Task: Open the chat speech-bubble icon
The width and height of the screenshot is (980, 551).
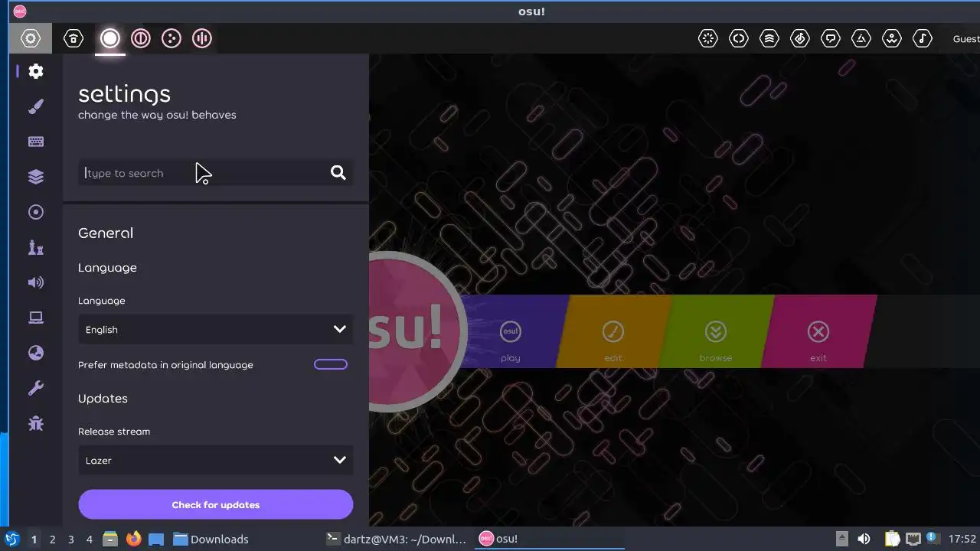Action: 831,38
